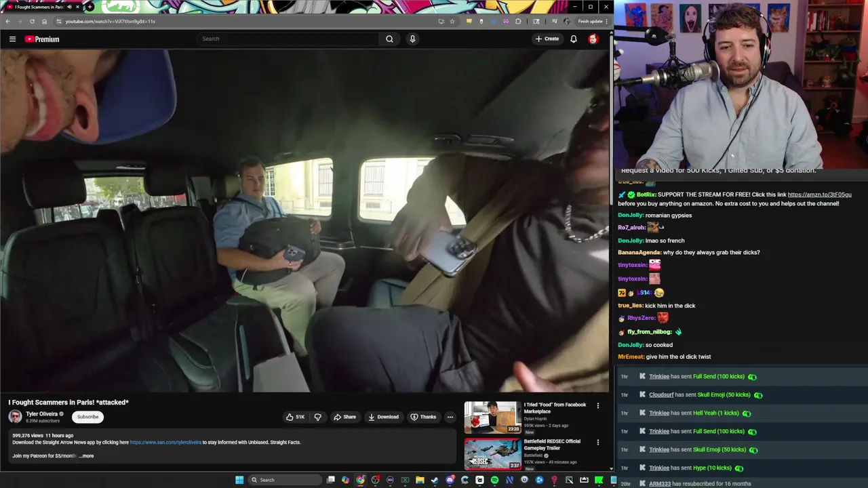Screen dimensions: 868x488
Task: Open a new browser tab
Action: [90, 7]
